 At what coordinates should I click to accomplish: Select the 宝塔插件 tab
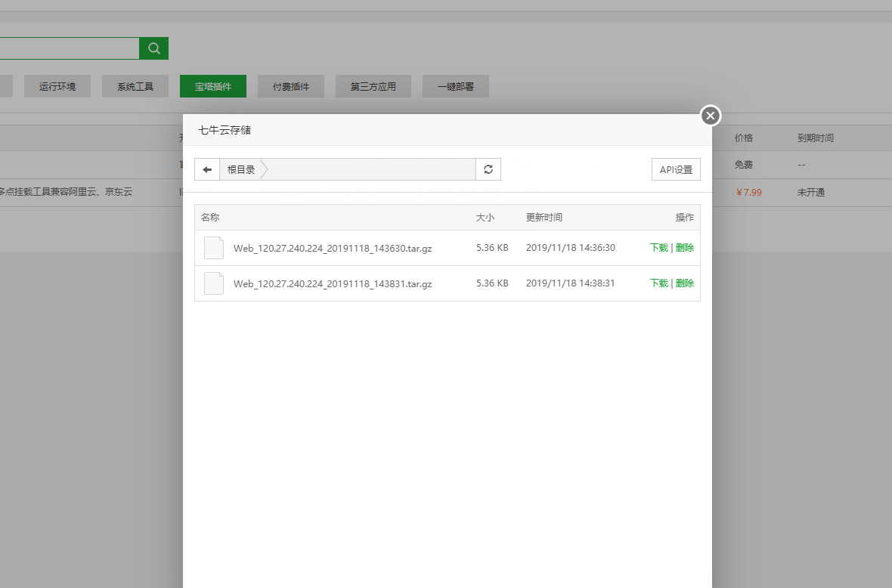tap(213, 86)
